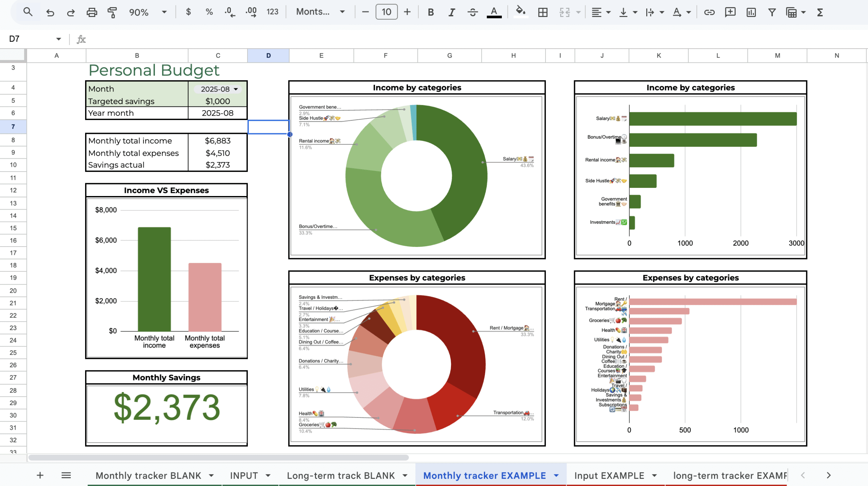This screenshot has width=868, height=486.
Task: Toggle strikethrough formatting
Action: tap(472, 12)
